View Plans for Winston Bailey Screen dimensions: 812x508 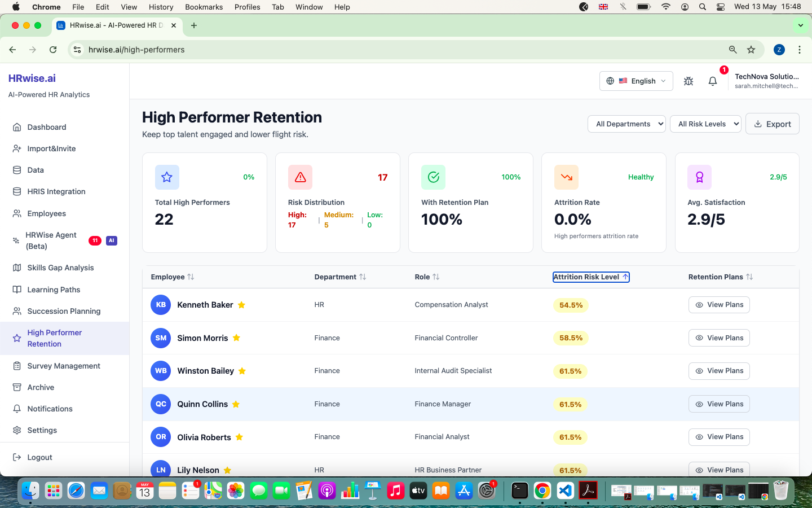[719, 371]
